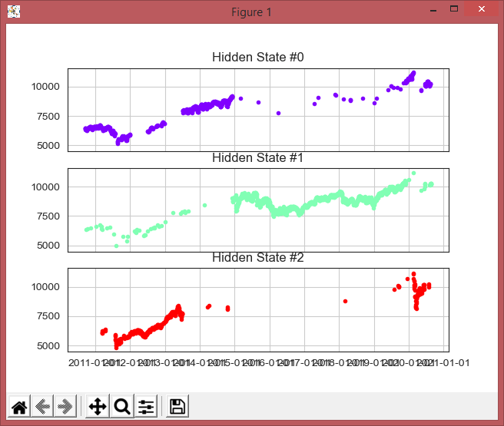The image size is (504, 426).
Task: Click the "Hidden State #0" subplot title
Action: [257, 58]
